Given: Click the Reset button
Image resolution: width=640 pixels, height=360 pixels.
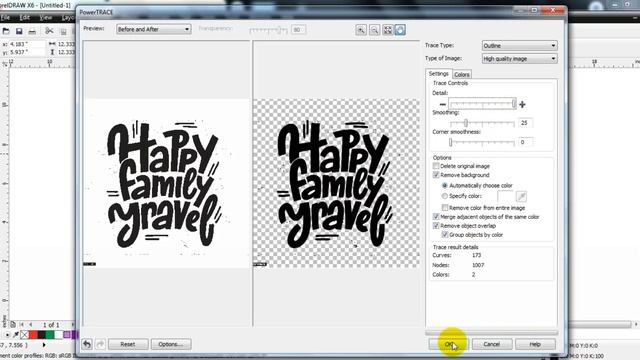Looking at the screenshot, I should (x=128, y=344).
